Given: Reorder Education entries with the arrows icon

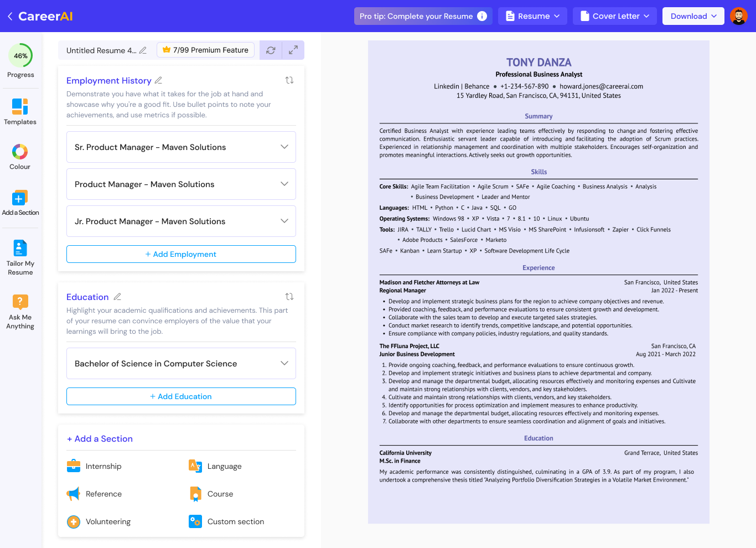Looking at the screenshot, I should click(x=289, y=297).
